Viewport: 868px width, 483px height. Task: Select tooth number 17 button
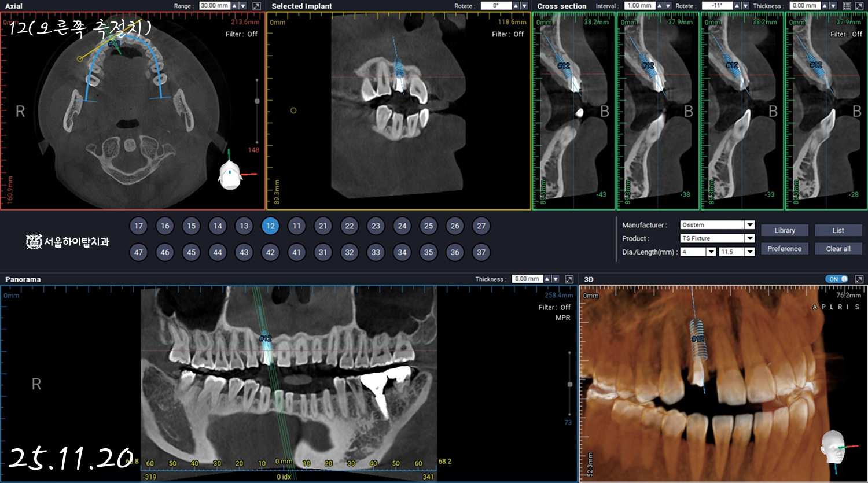pyautogui.click(x=138, y=226)
